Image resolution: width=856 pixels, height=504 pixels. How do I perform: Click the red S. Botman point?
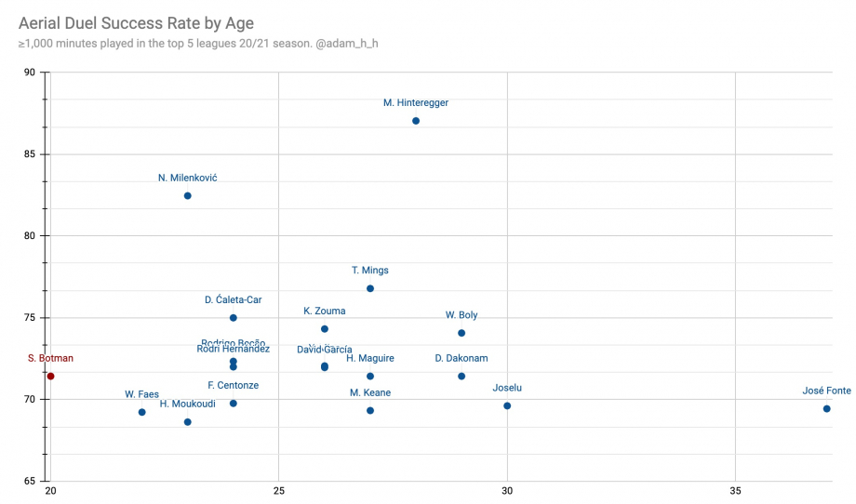pyautogui.click(x=51, y=377)
